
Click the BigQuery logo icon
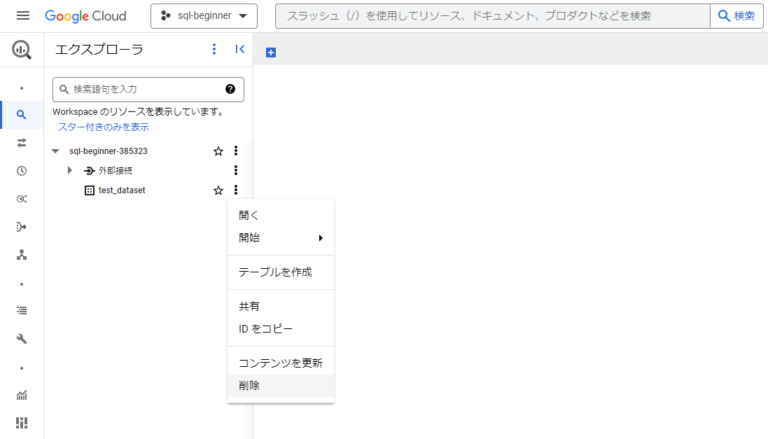click(22, 51)
